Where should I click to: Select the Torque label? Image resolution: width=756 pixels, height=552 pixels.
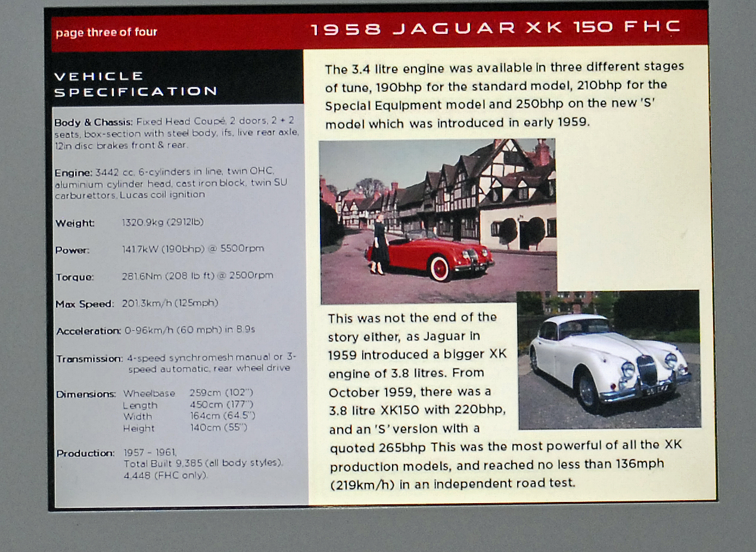pyautogui.click(x=74, y=277)
